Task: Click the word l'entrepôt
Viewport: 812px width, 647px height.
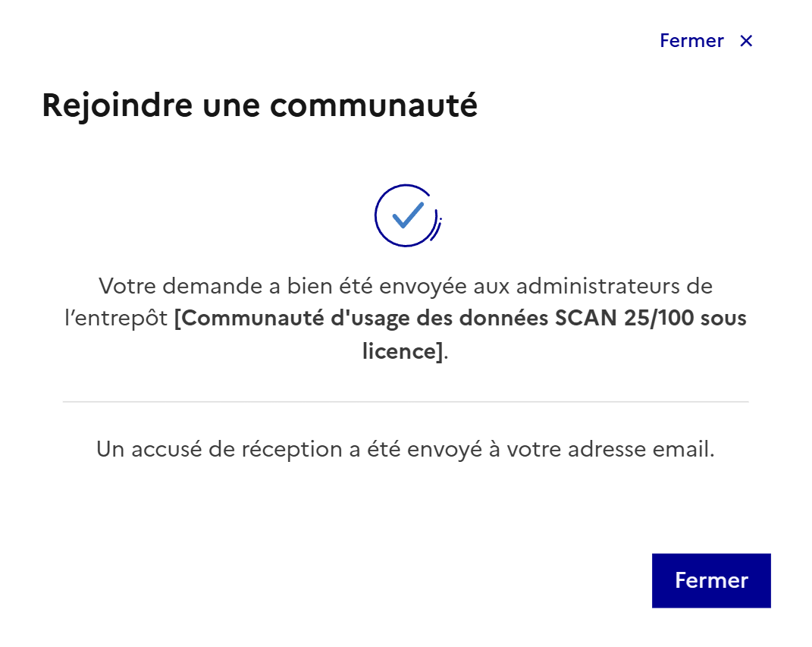Action: [116, 319]
